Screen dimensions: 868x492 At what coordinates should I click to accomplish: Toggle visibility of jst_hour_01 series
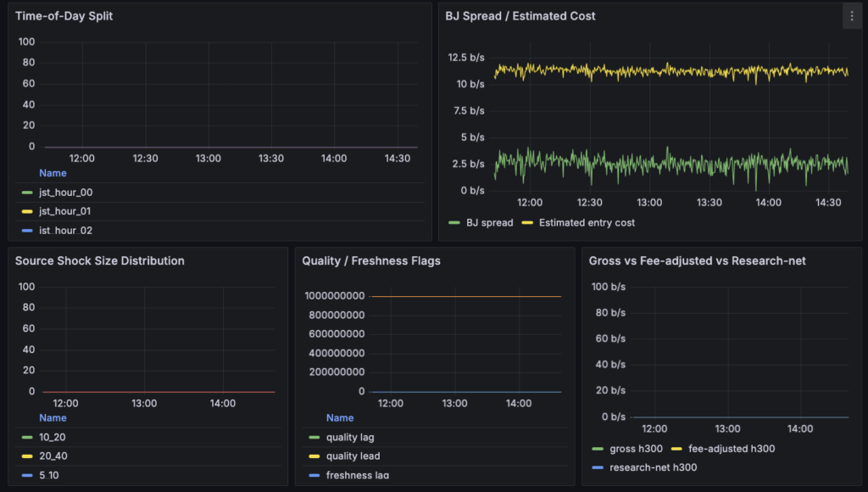coord(66,211)
